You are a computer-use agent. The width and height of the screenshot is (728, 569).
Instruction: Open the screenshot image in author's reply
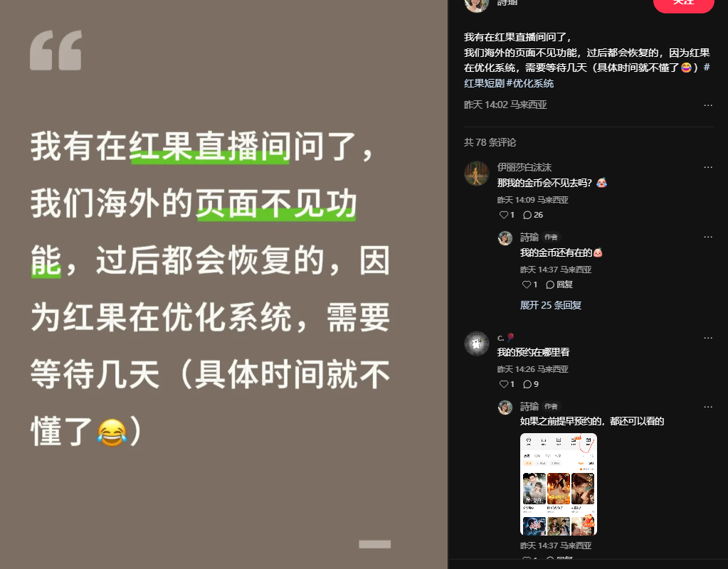(x=559, y=484)
